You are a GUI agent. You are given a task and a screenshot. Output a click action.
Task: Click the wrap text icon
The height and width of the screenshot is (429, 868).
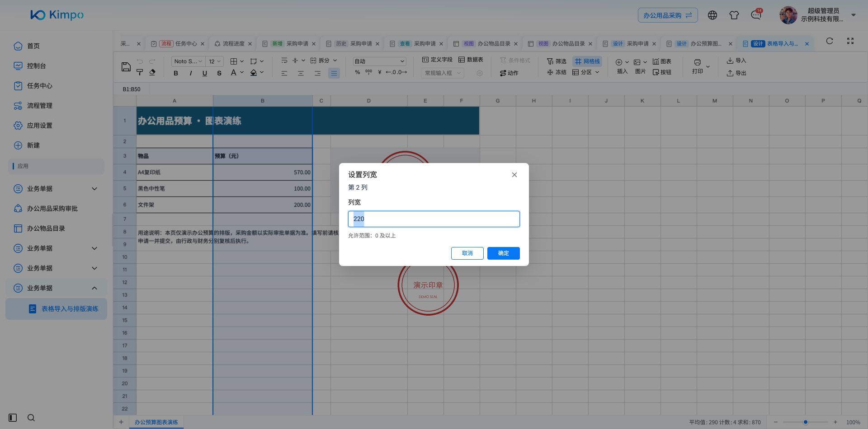tap(284, 61)
